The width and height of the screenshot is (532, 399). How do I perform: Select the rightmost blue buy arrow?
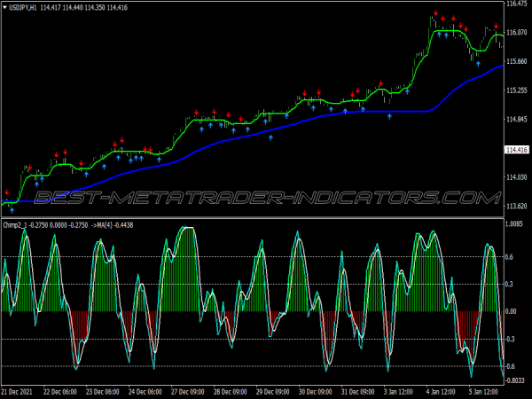(x=480, y=63)
